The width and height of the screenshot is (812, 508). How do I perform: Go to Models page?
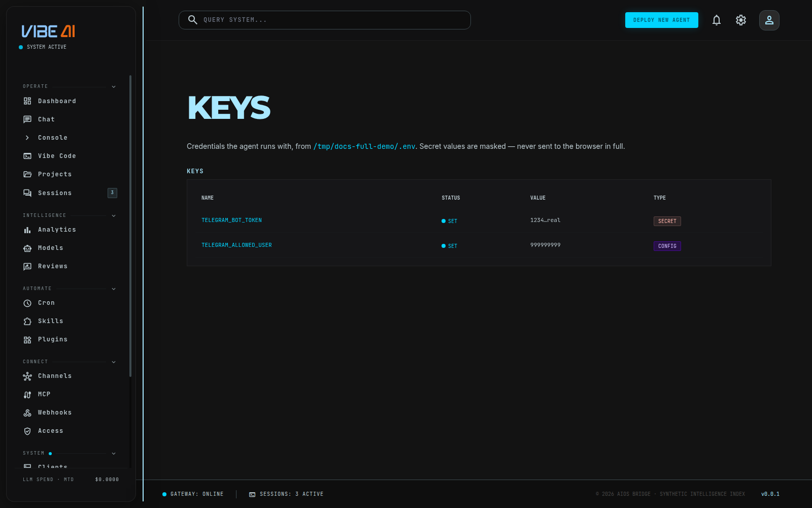coord(70,248)
